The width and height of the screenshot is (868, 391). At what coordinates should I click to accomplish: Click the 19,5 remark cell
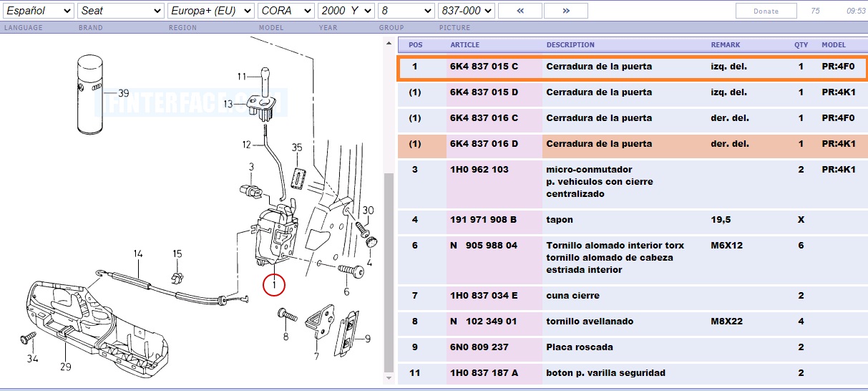[719, 220]
